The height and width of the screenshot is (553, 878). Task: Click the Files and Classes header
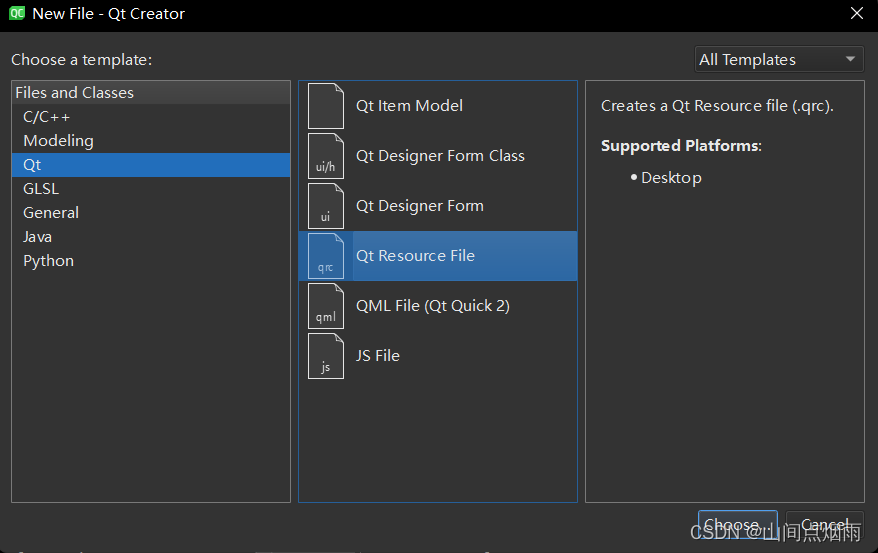click(151, 93)
